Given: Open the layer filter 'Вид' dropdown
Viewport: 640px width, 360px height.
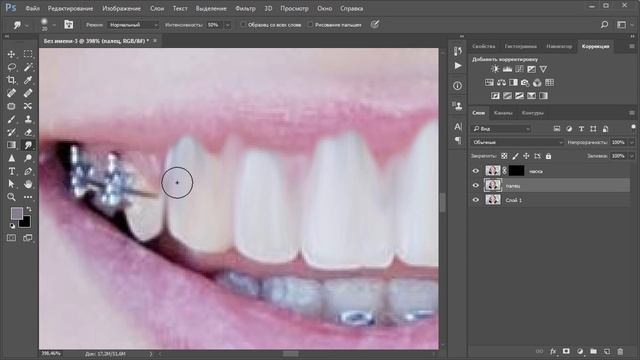Looking at the screenshot, I should (x=501, y=129).
